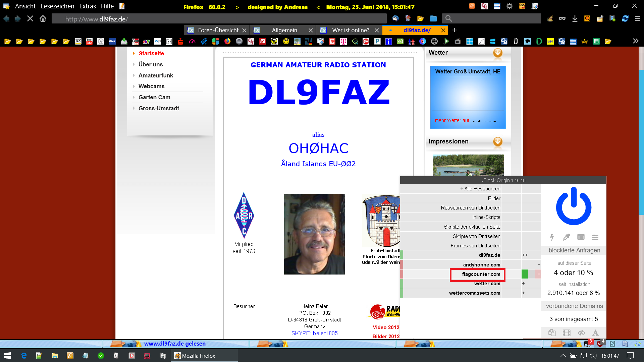Toggle popup blocking in uBlock footer

coord(552,333)
